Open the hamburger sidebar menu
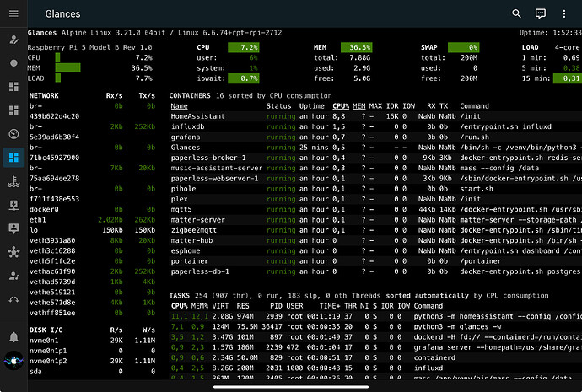 [13, 14]
